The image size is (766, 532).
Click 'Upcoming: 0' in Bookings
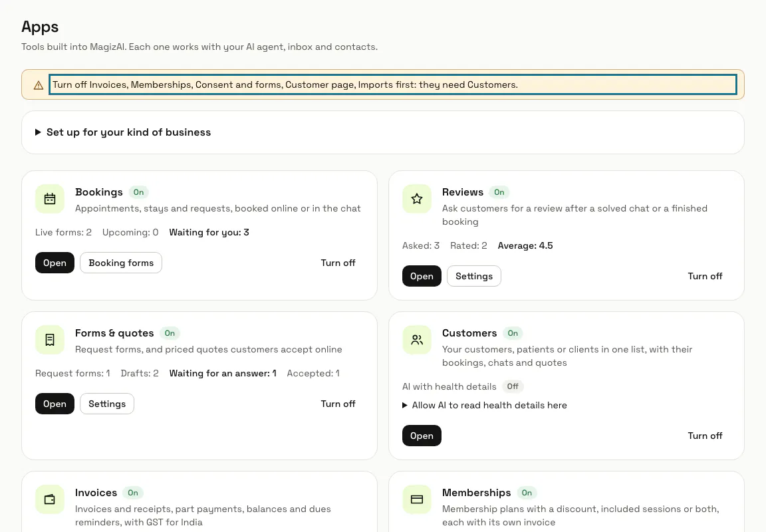click(130, 233)
